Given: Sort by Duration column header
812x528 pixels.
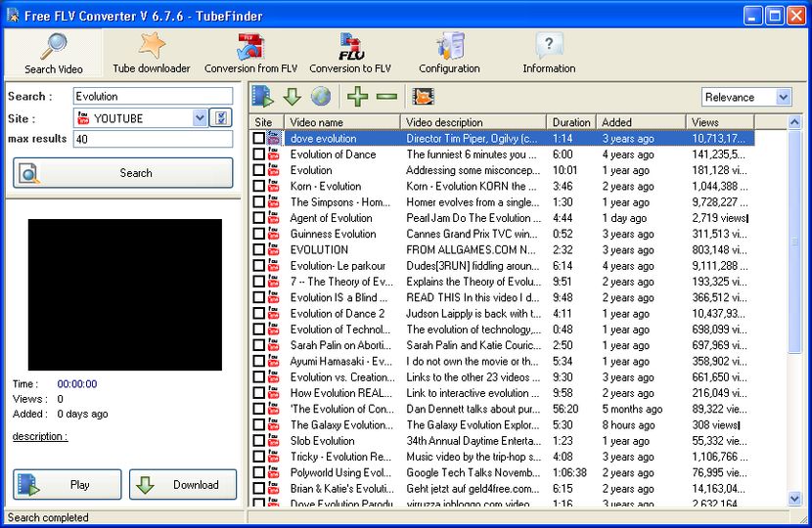Looking at the screenshot, I should (x=571, y=122).
